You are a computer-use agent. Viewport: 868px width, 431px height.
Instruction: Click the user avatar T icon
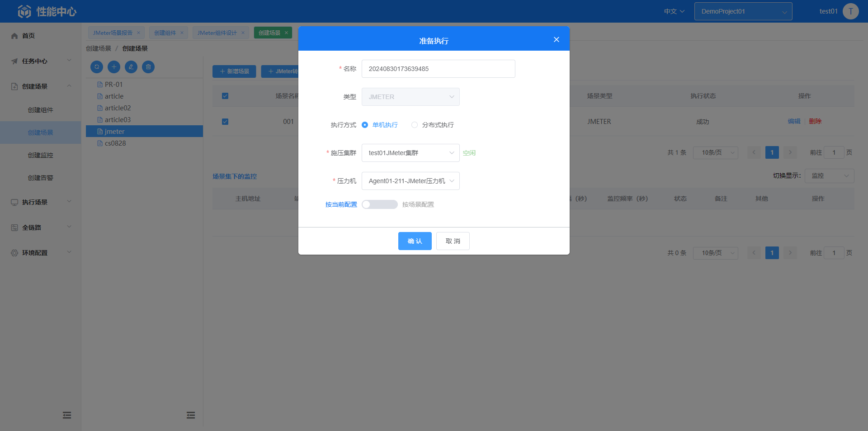850,11
